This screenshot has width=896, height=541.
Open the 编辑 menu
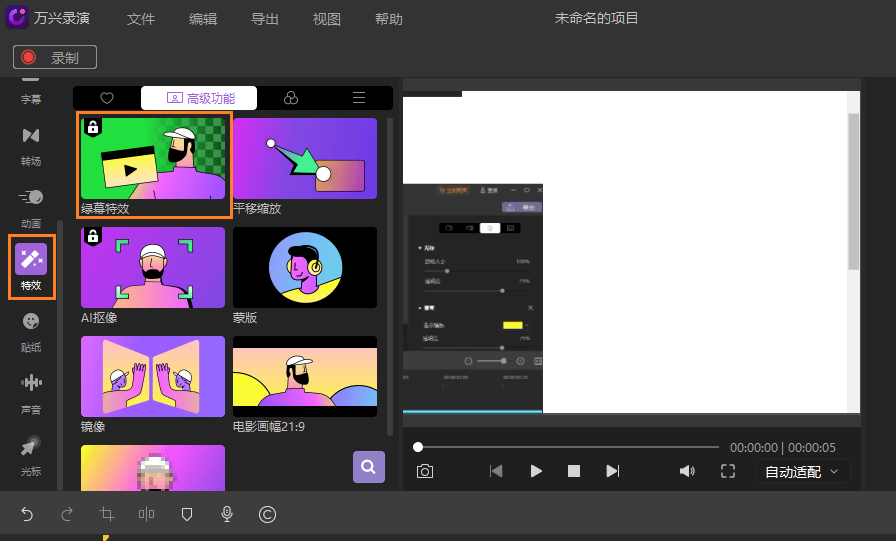[203, 19]
